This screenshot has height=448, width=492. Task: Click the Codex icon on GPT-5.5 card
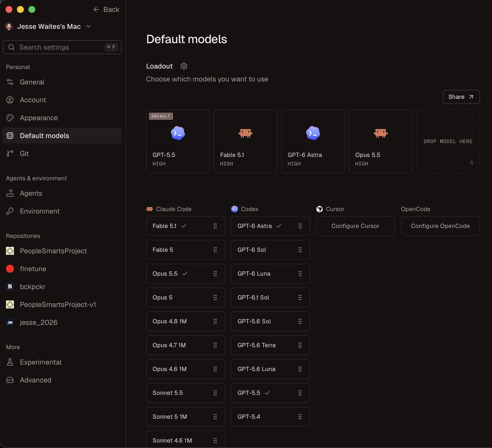click(x=178, y=133)
